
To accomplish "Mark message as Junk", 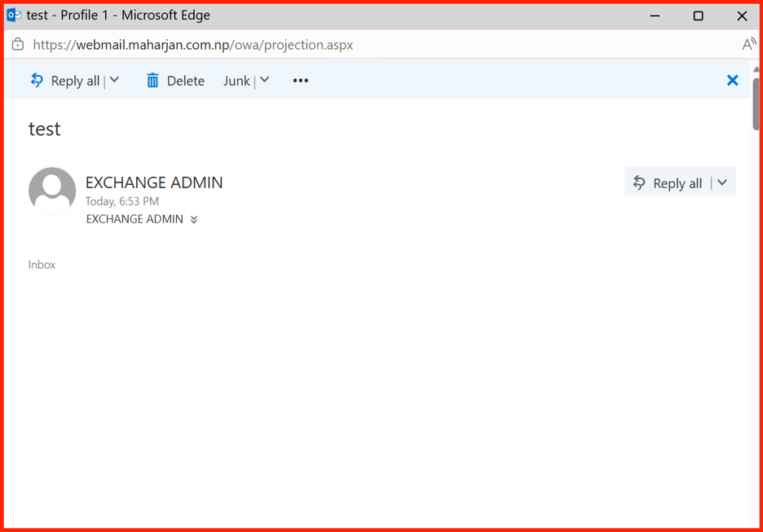I will [x=236, y=81].
